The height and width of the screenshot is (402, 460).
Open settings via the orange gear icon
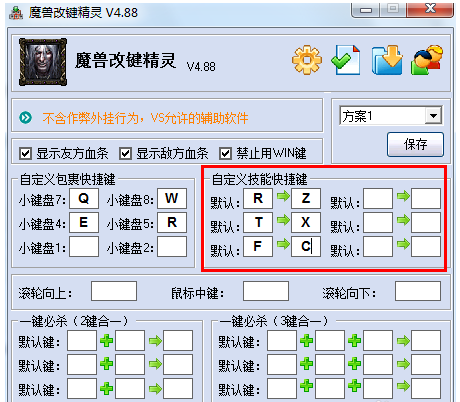[x=307, y=60]
